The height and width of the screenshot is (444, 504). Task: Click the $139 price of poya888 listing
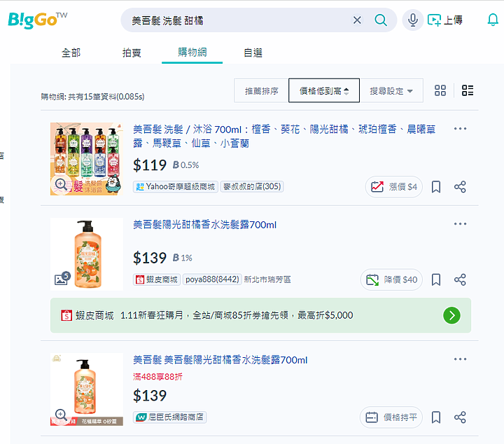click(150, 258)
